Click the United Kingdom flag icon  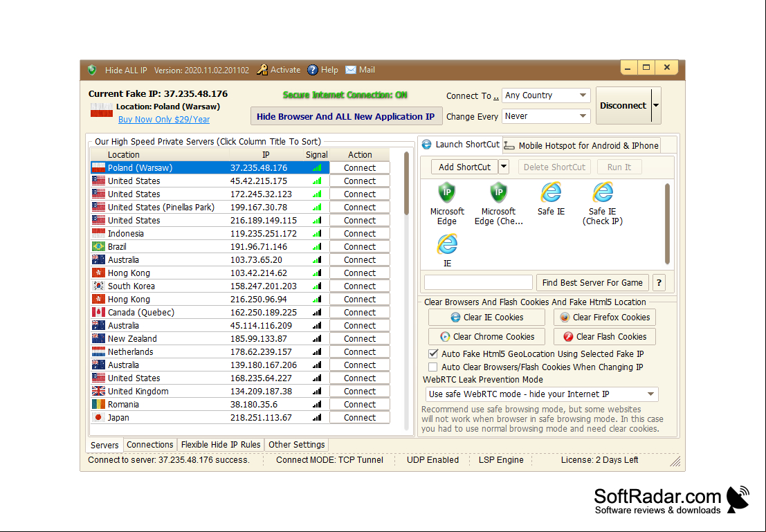98,392
